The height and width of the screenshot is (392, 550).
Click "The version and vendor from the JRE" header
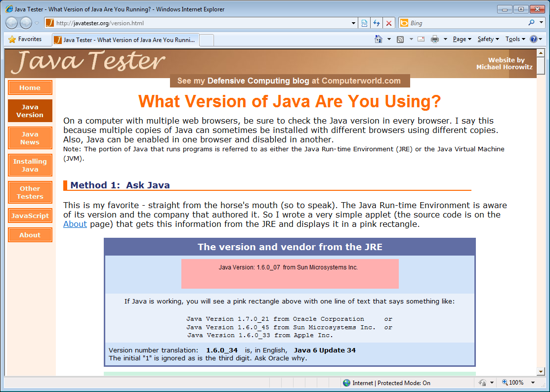click(x=290, y=247)
